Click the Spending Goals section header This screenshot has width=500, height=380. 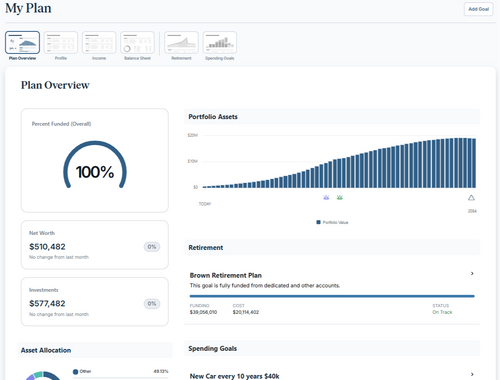click(332, 348)
